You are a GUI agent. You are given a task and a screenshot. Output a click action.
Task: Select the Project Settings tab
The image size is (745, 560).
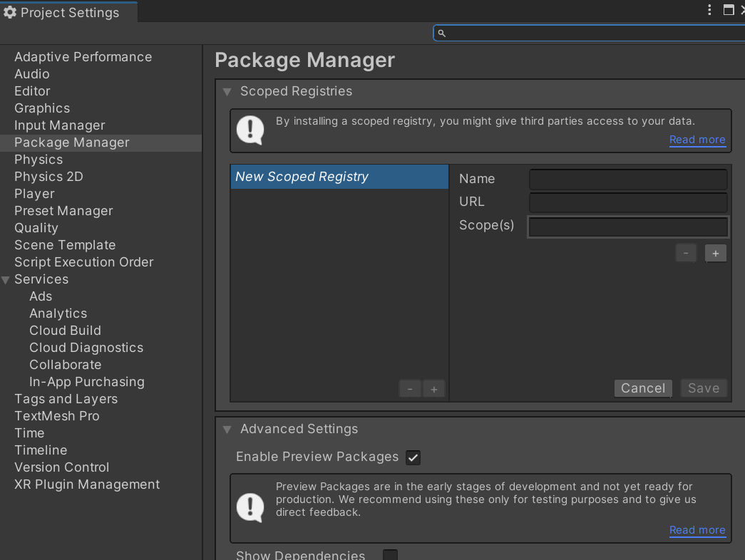(69, 12)
